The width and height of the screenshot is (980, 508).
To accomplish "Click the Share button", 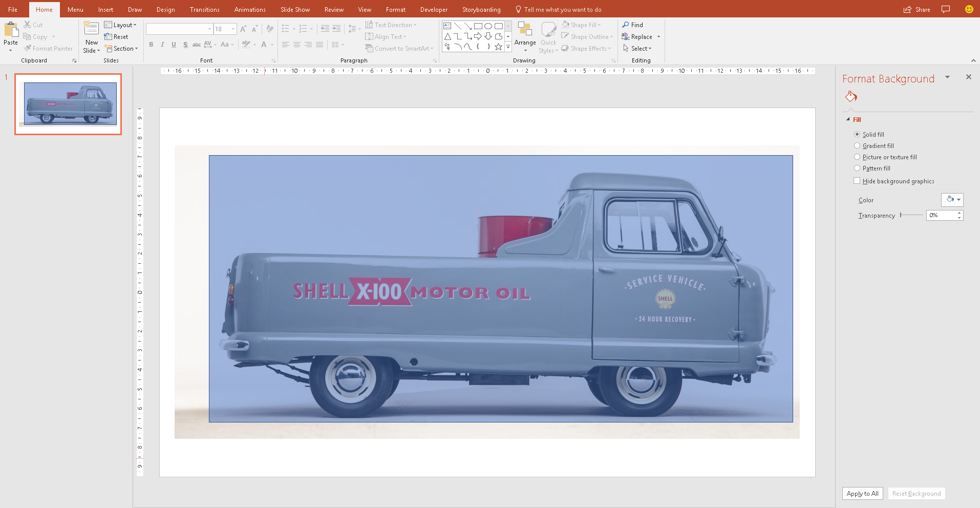I will 917,9.
